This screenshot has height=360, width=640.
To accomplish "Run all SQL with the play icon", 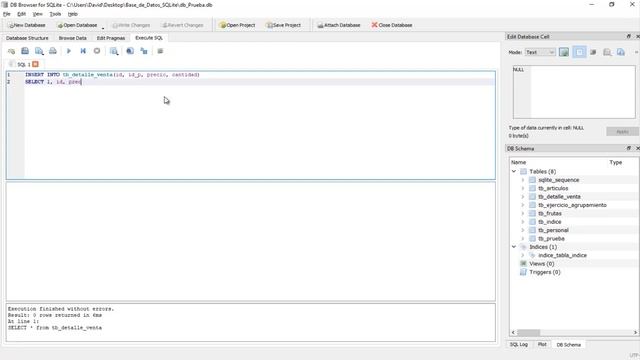I will [69, 51].
